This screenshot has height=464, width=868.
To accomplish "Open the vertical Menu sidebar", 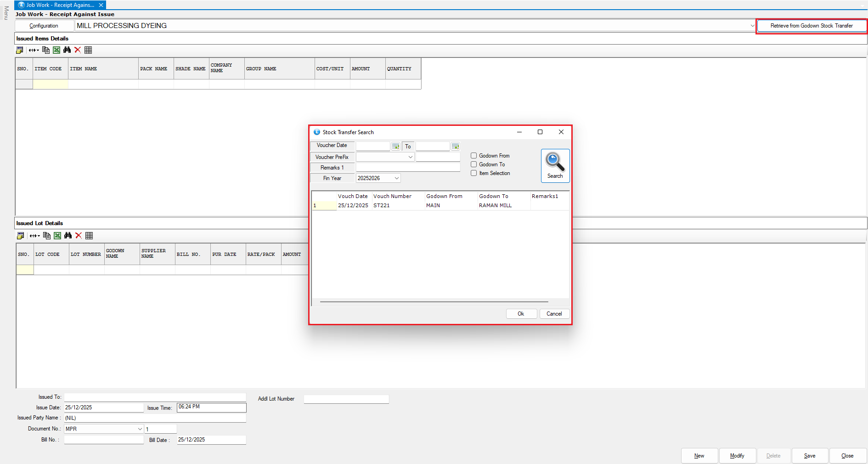I will [6, 13].
